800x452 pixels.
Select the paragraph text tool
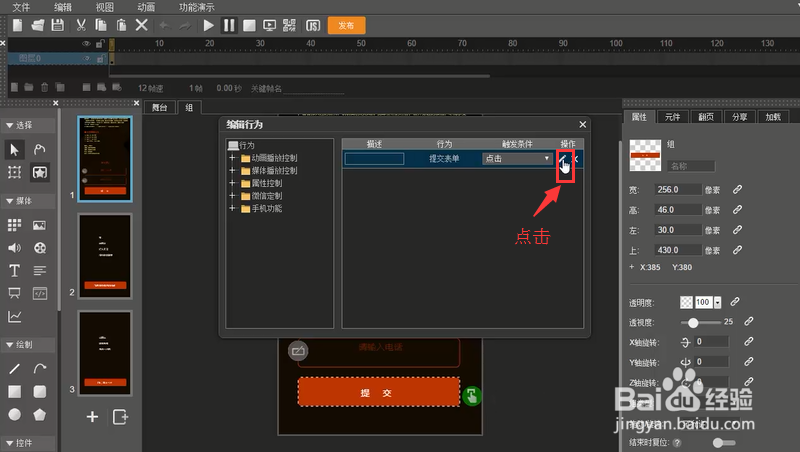39,270
